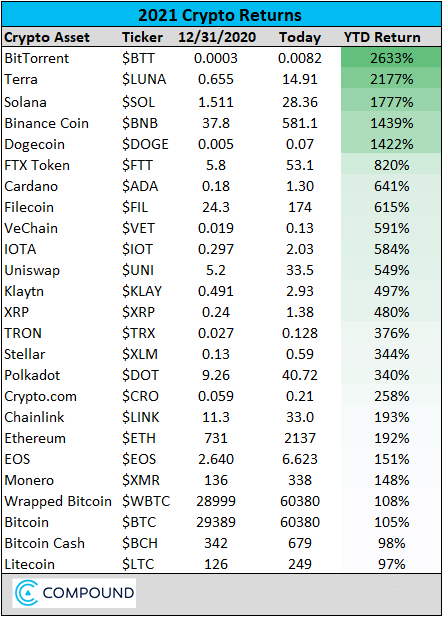The image size is (445, 618).
Task: Select the 2021 Crypto Returns title
Action: (x=220, y=15)
